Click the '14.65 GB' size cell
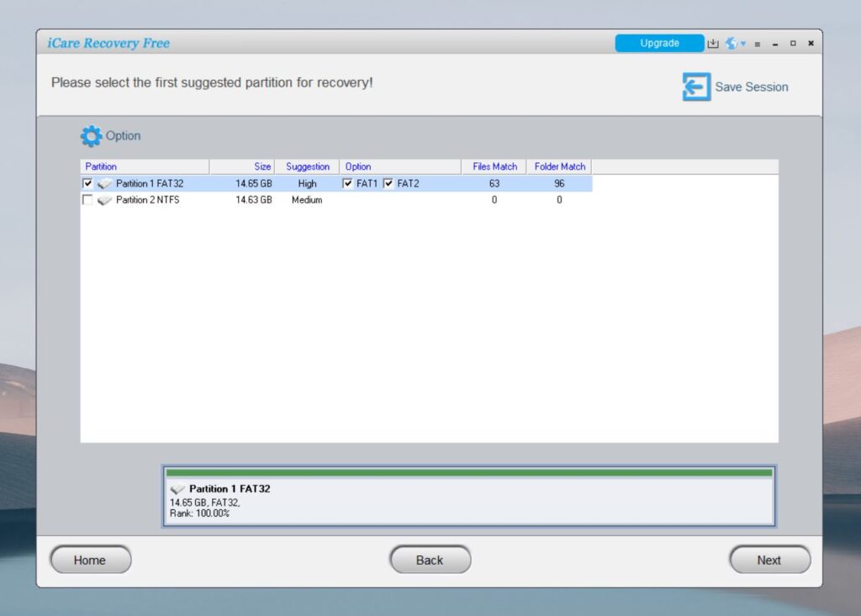Screen dimensions: 861x616 pyautogui.click(x=254, y=183)
